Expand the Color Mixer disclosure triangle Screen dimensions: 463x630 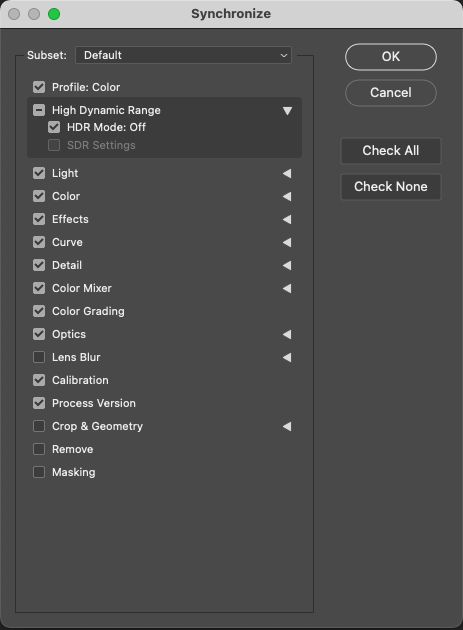(x=287, y=288)
